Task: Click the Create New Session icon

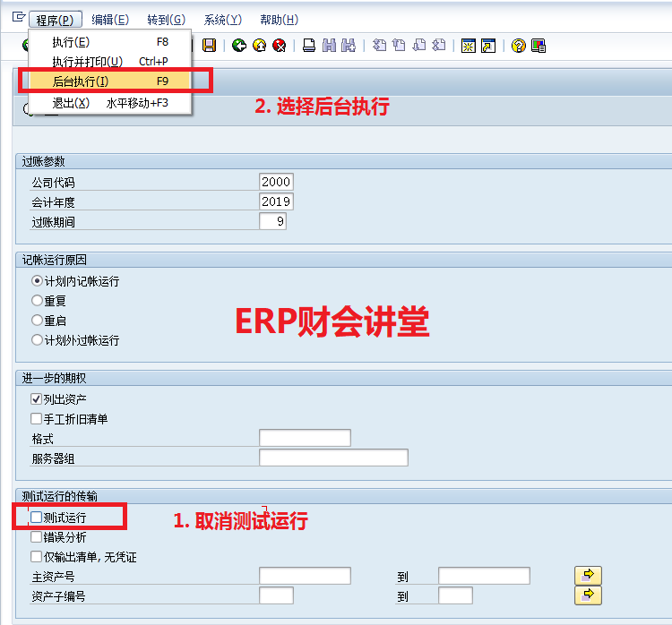Action: 467,46
